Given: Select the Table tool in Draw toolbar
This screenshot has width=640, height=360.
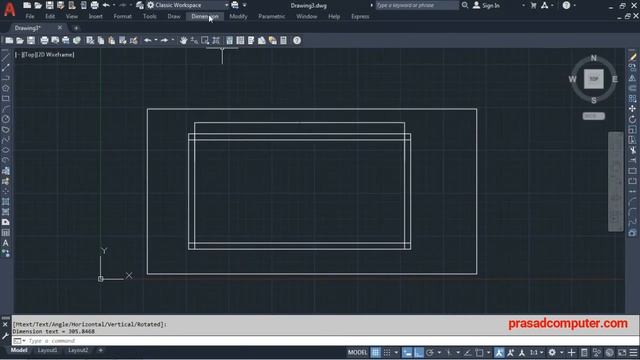Looking at the screenshot, I should pos(6,233).
